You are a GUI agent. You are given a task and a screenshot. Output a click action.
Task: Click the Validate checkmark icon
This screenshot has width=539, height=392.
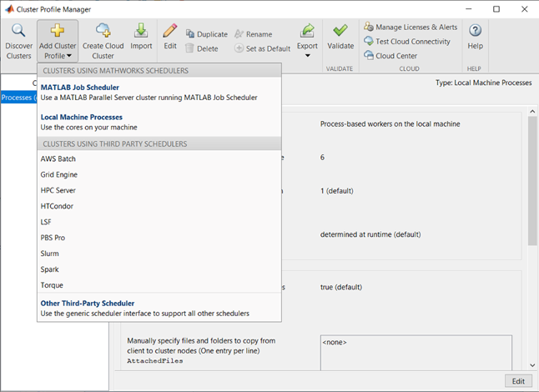tap(340, 32)
